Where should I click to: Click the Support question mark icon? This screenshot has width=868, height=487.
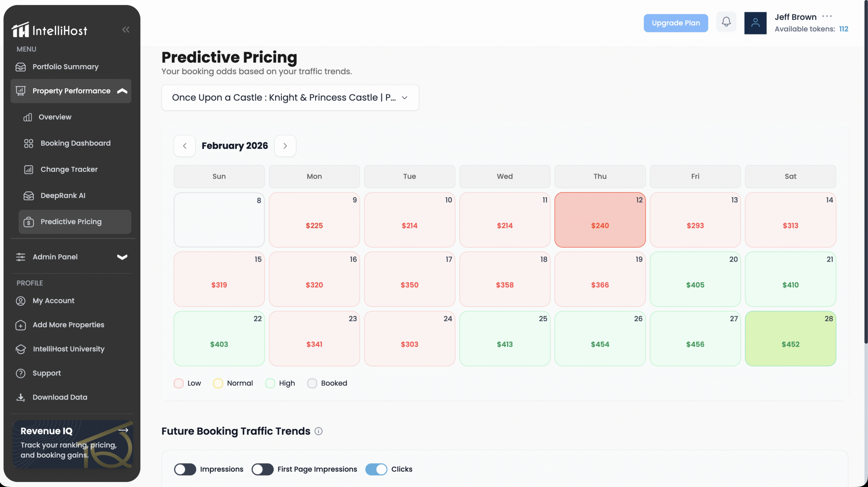pyautogui.click(x=21, y=373)
